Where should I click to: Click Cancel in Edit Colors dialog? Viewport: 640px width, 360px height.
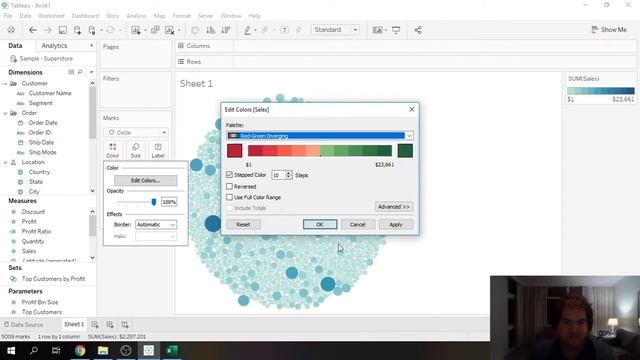pos(358,224)
